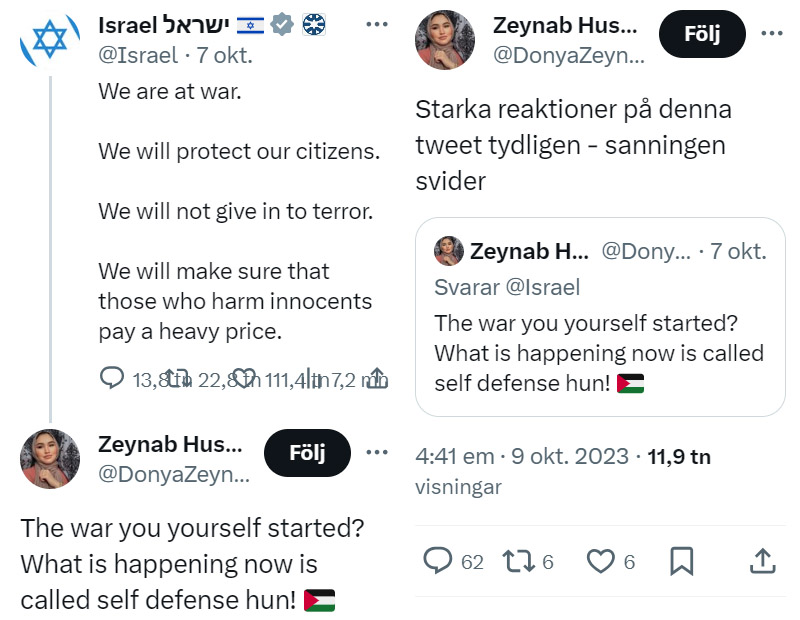Open the "4:41 em · 9 okt. 2023" timestamp link

point(522,457)
